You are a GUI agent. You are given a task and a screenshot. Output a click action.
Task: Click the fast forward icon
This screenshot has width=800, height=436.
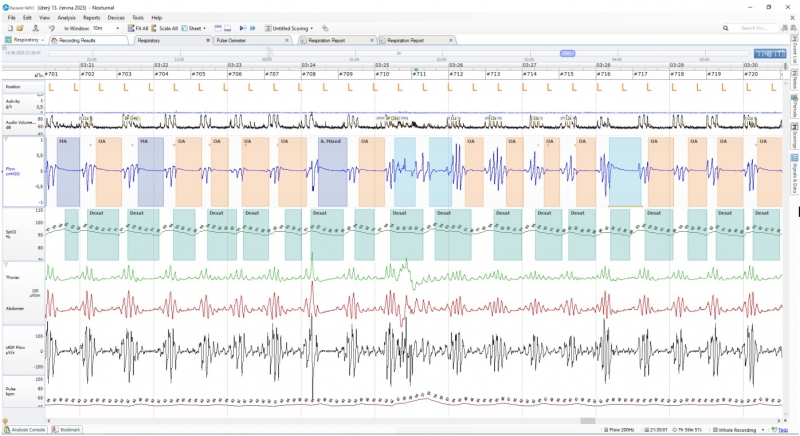tap(253, 29)
